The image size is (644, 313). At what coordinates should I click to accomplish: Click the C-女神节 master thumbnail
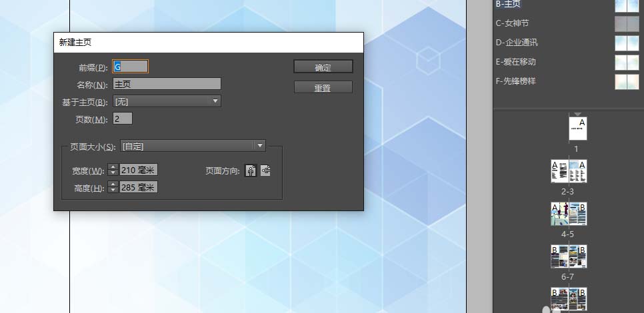pyautogui.click(x=627, y=24)
